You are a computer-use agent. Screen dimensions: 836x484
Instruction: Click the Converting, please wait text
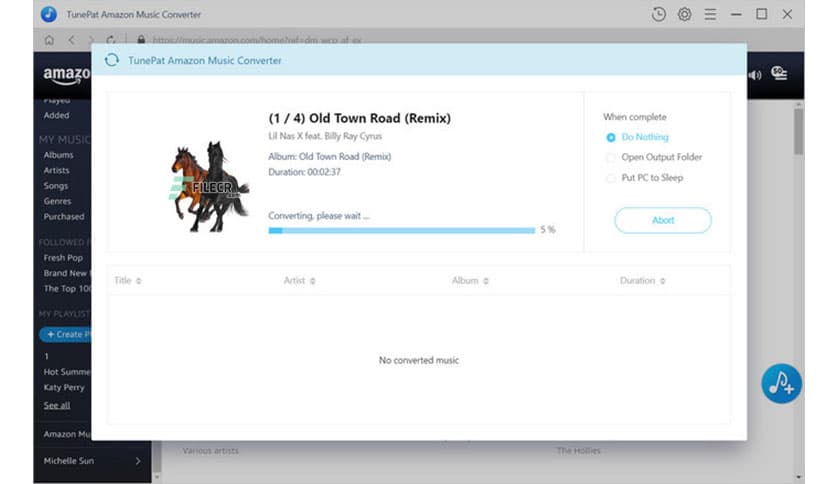[319, 216]
